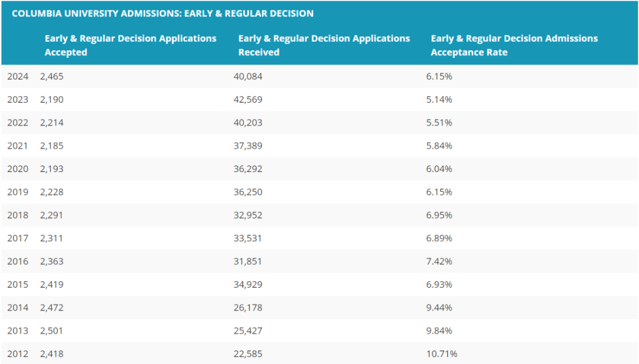The height and width of the screenshot is (364, 639).
Task: Click the 37,389 applications received cell
Action: 248,146
